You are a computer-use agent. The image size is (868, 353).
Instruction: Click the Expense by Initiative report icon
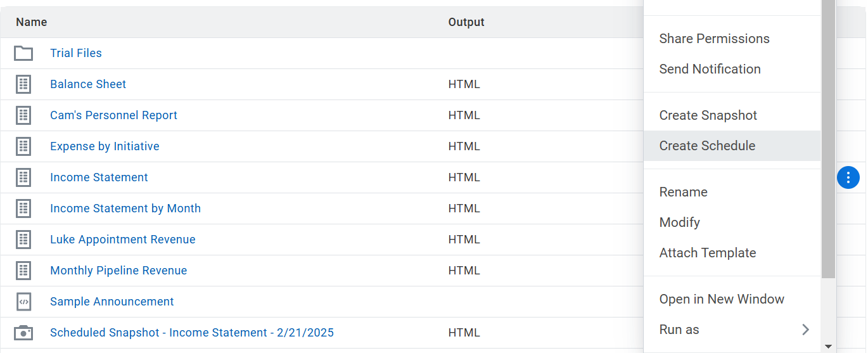coord(23,146)
